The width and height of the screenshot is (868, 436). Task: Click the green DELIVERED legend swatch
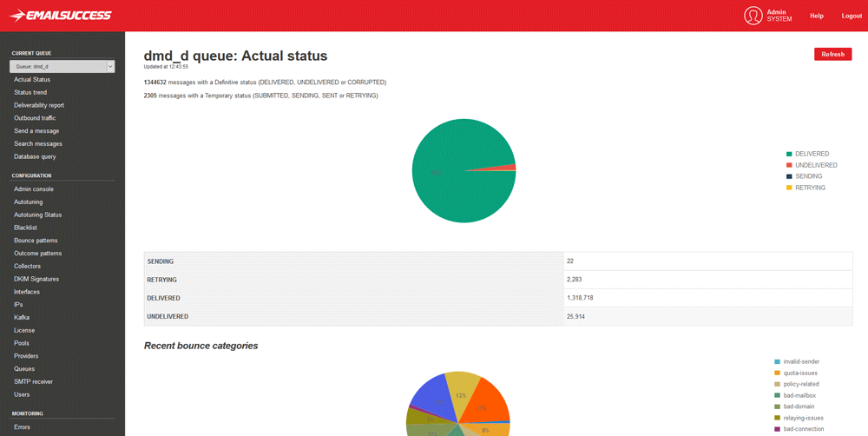789,154
